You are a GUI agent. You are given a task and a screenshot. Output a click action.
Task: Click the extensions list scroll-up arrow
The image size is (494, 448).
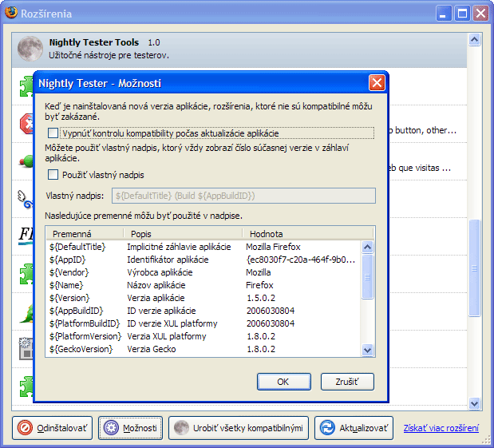coord(475,40)
